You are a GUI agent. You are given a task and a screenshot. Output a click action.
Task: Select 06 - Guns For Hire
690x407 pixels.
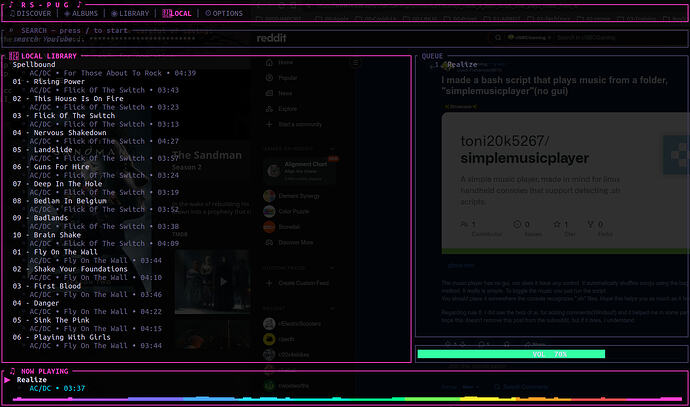coord(51,167)
